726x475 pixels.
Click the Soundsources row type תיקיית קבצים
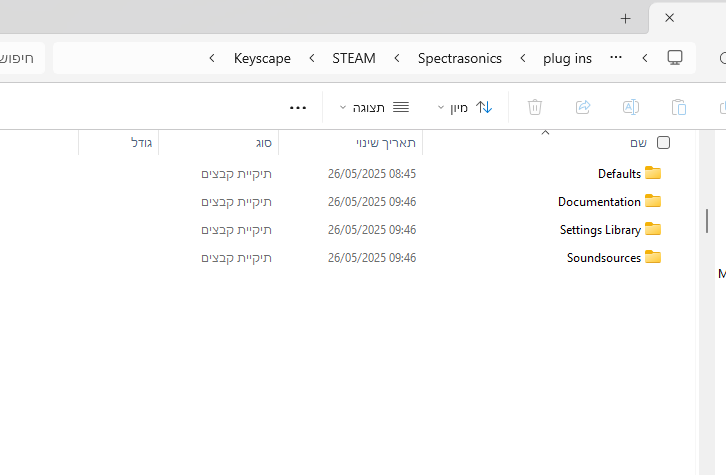[x=236, y=258]
